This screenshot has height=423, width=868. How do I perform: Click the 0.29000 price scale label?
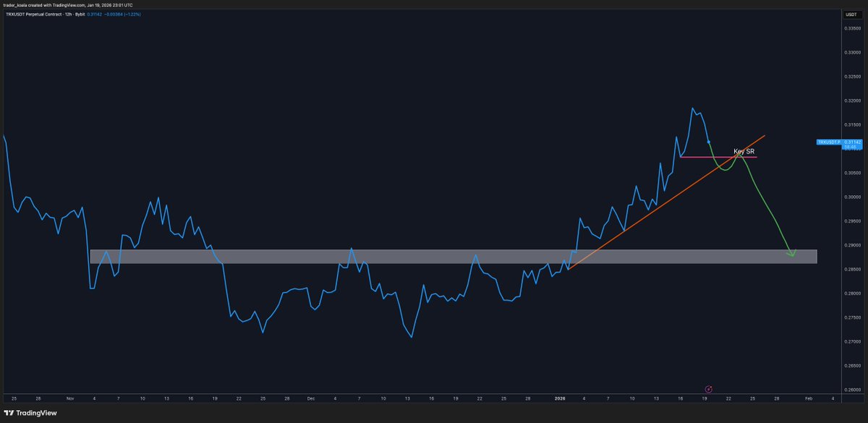pyautogui.click(x=852, y=245)
